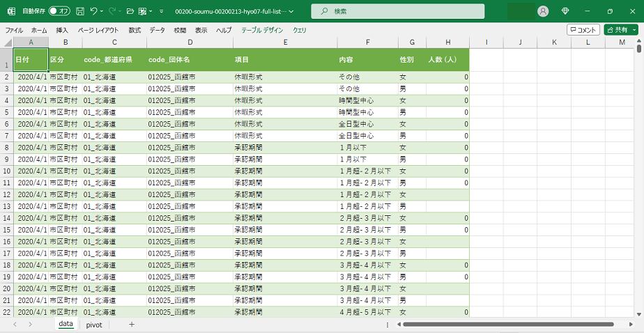Open the user account profile icon
This screenshot has width=644, height=333.
click(543, 12)
